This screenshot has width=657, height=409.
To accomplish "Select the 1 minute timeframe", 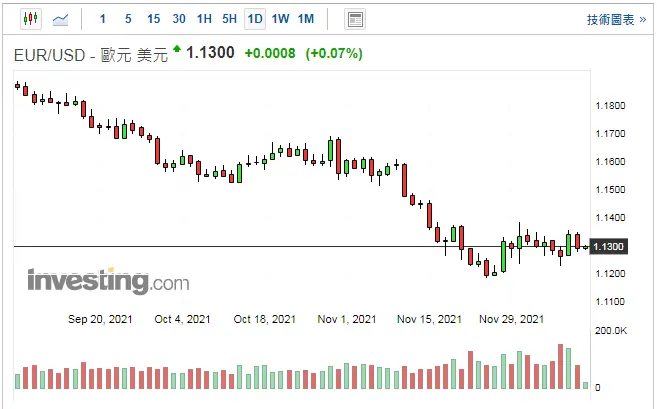I will [103, 19].
